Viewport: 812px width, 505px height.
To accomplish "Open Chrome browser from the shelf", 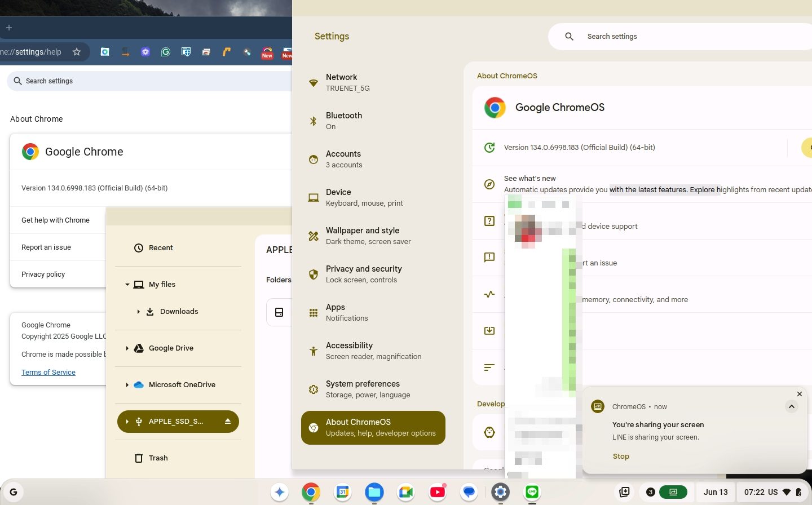I will click(x=311, y=492).
